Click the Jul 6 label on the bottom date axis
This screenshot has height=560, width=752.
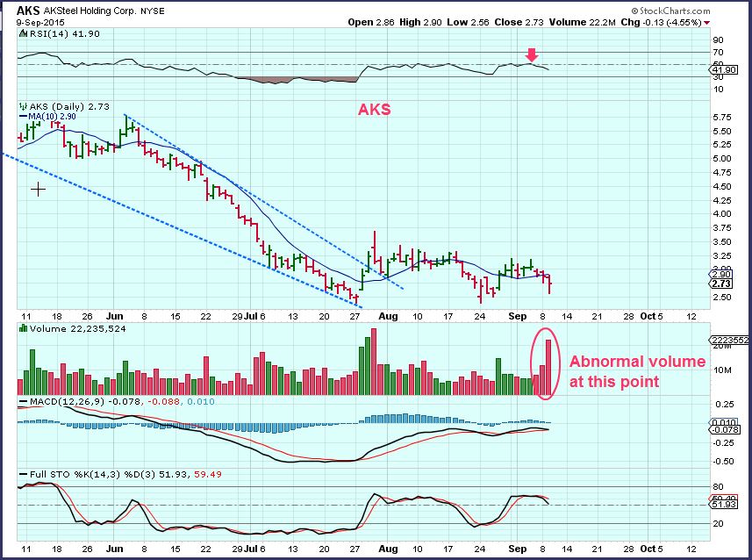(x=254, y=549)
